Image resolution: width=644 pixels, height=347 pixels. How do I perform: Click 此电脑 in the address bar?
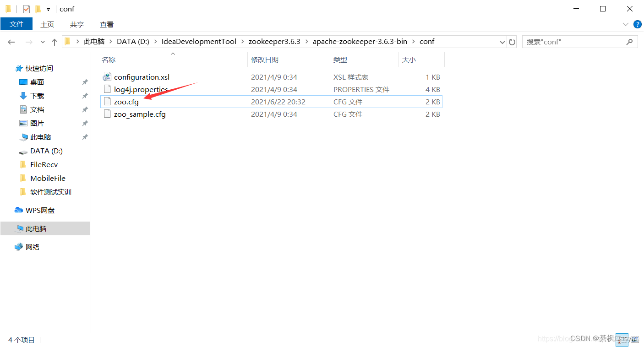click(94, 42)
